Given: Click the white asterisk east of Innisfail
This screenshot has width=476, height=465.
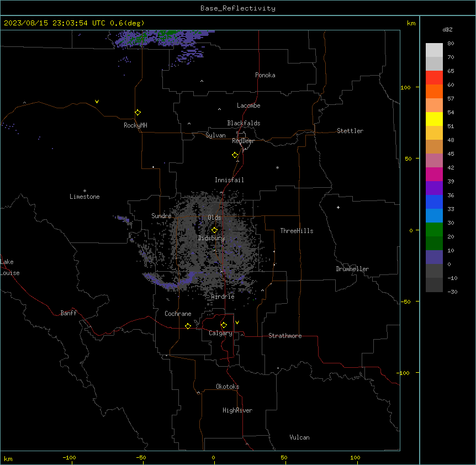Looking at the screenshot, I should (x=277, y=167).
